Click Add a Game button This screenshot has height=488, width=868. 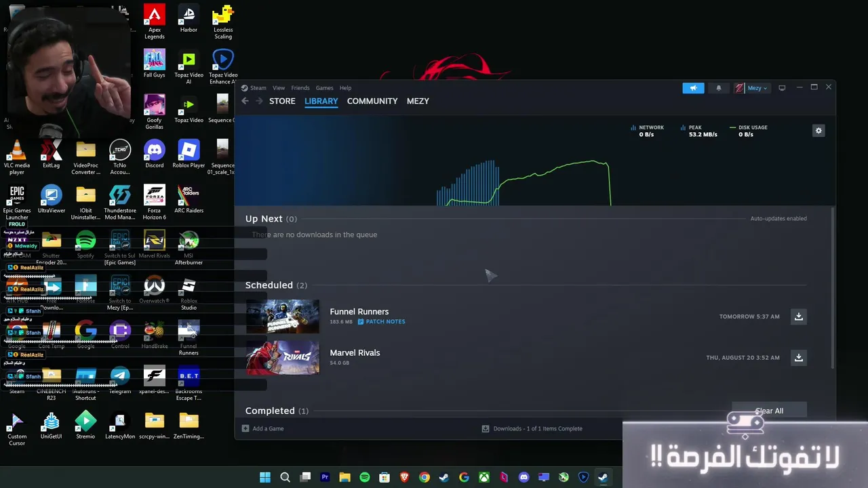pyautogui.click(x=263, y=429)
